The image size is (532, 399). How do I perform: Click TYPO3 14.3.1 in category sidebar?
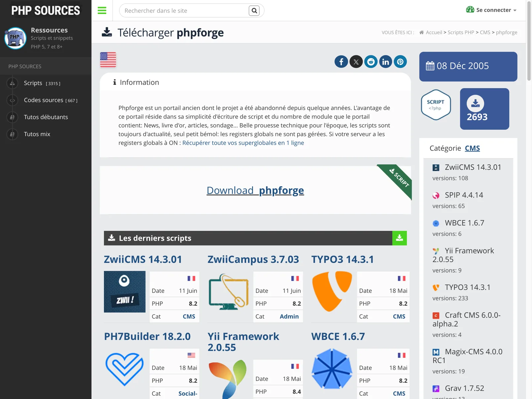tap(467, 287)
